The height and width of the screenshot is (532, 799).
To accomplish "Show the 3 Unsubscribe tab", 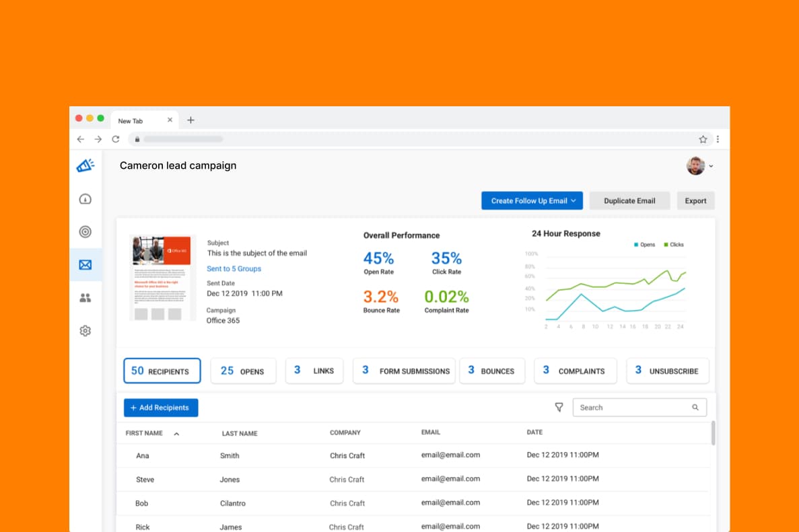I will (668, 371).
